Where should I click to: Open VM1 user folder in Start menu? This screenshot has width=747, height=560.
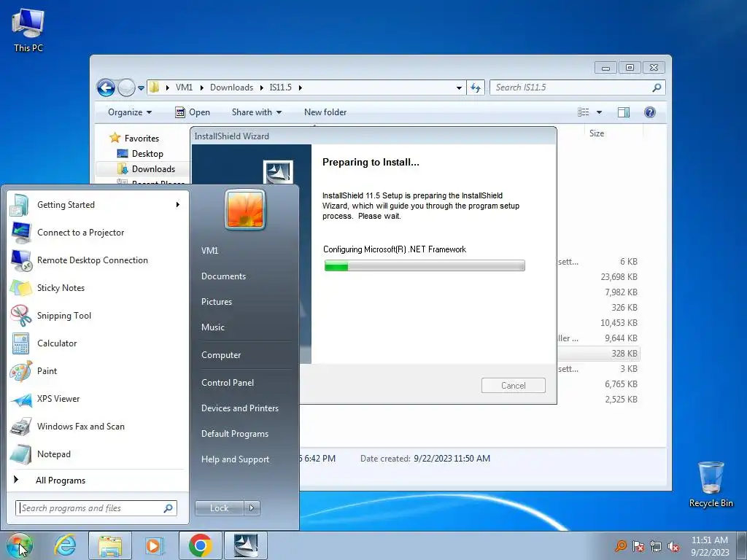209,251
